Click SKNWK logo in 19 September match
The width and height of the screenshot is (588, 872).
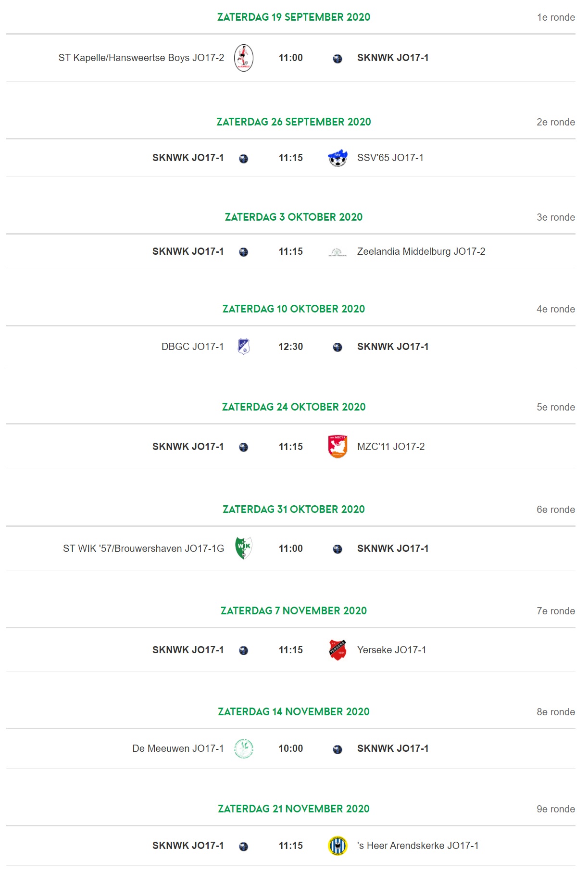(338, 59)
